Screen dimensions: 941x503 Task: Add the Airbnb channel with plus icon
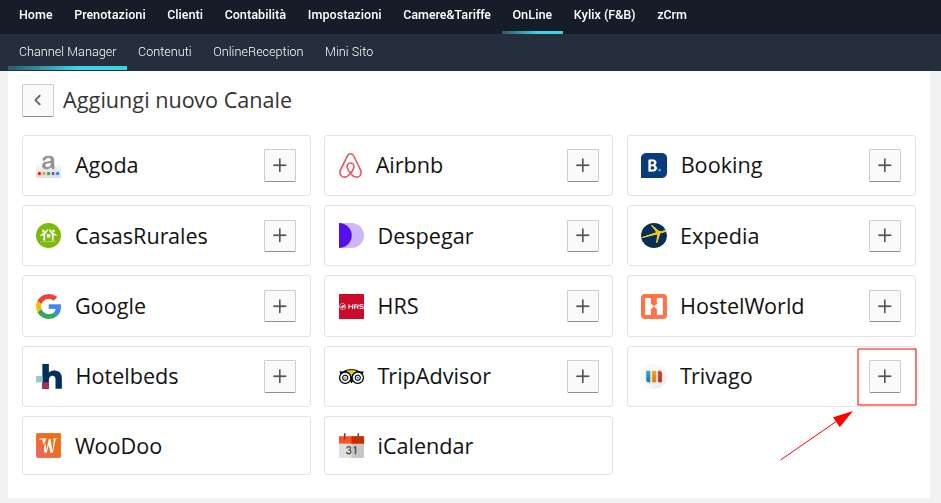coord(582,166)
